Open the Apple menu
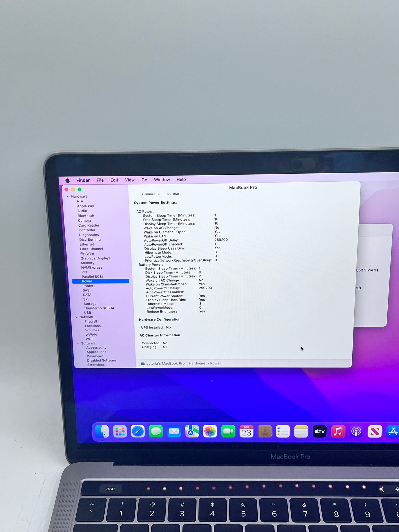 click(68, 180)
